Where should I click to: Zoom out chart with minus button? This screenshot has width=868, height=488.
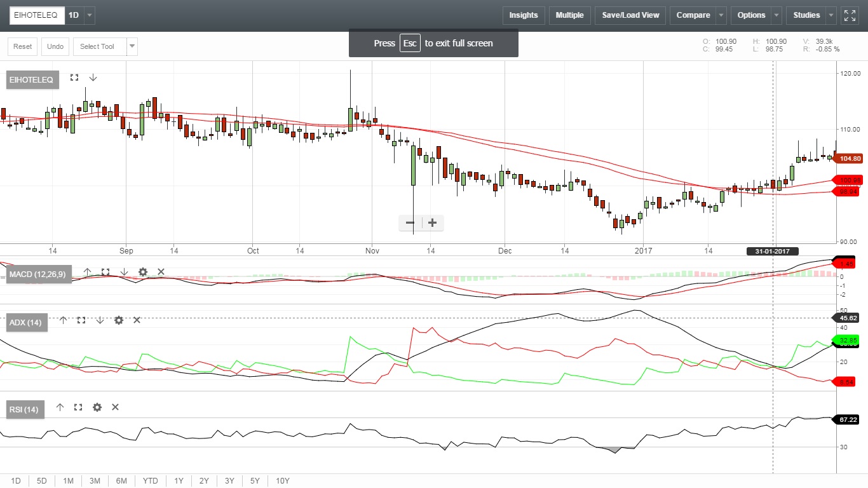410,222
